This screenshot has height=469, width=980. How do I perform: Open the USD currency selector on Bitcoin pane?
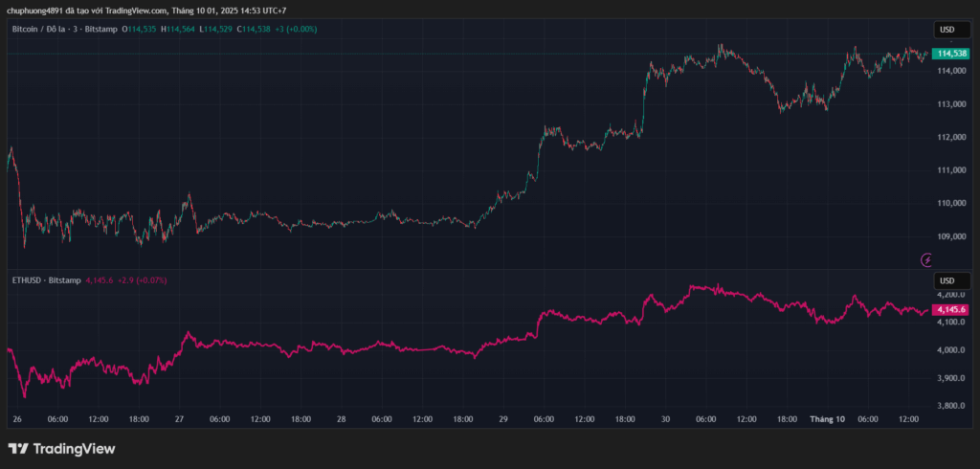point(947,30)
